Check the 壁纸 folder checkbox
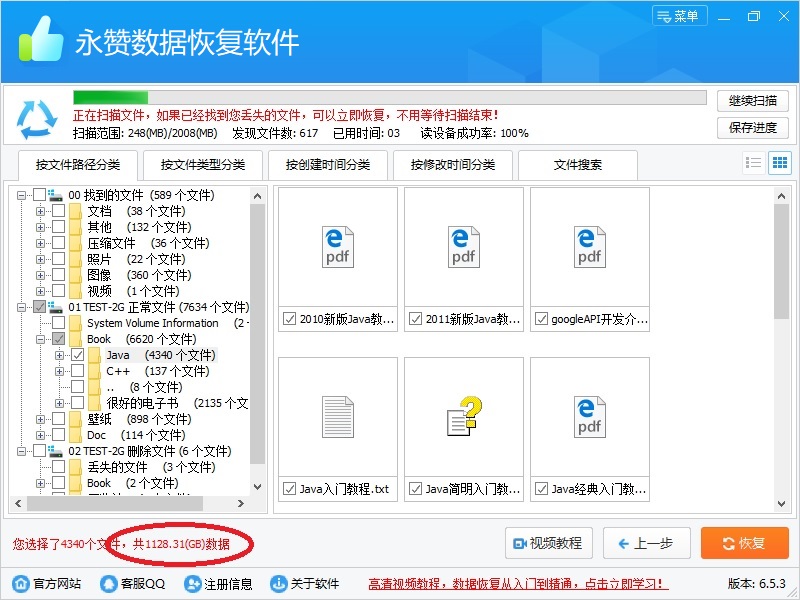 (59, 419)
